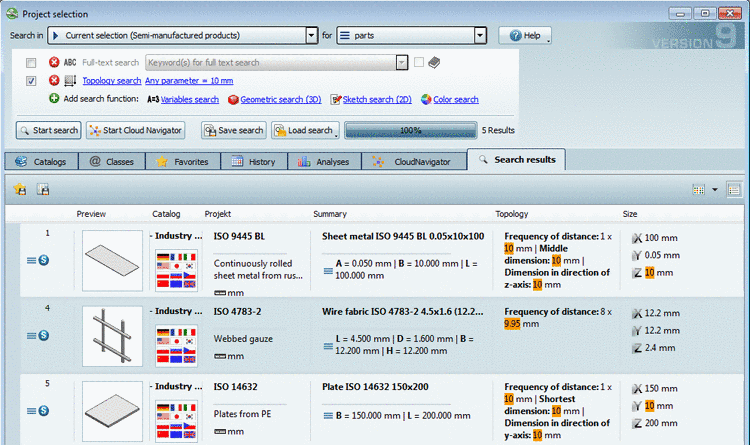Click the Start search button

pyautogui.click(x=48, y=130)
